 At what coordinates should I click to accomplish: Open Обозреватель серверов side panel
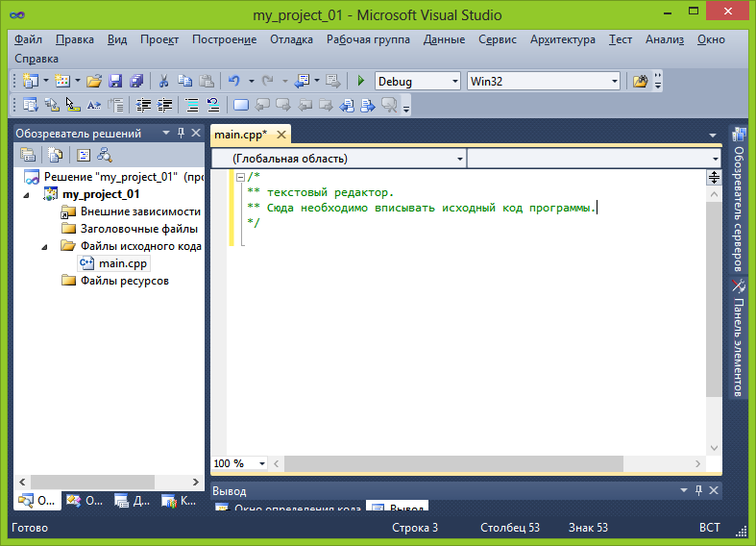click(x=738, y=199)
